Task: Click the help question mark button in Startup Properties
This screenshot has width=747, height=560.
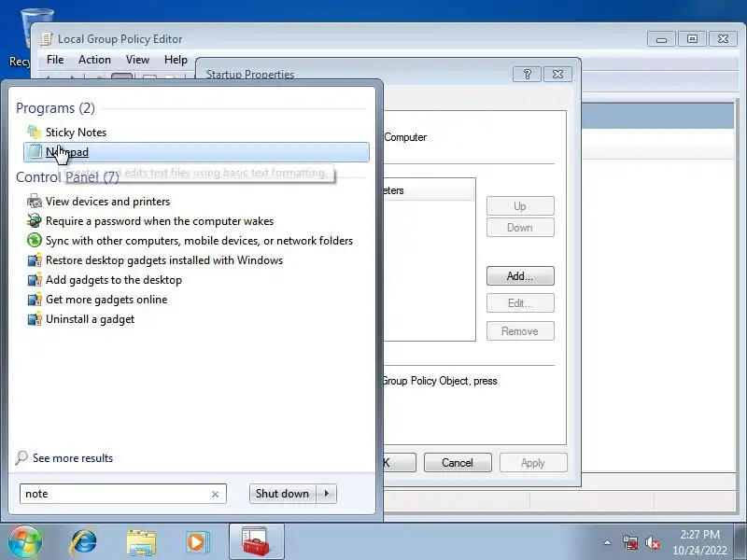Action: click(527, 75)
